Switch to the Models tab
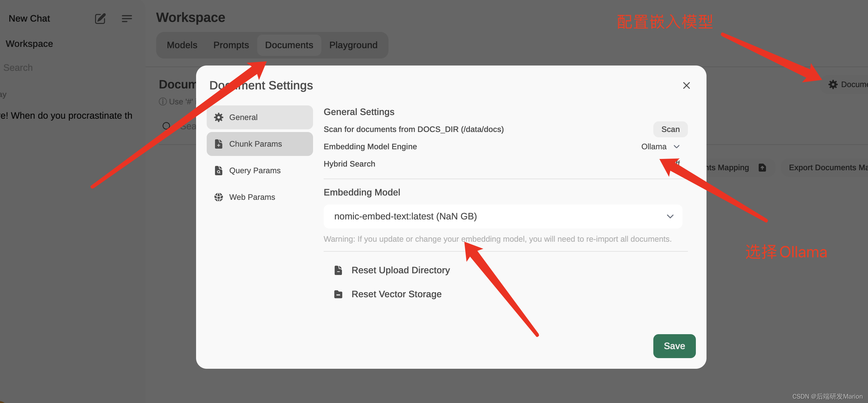 coord(182,45)
